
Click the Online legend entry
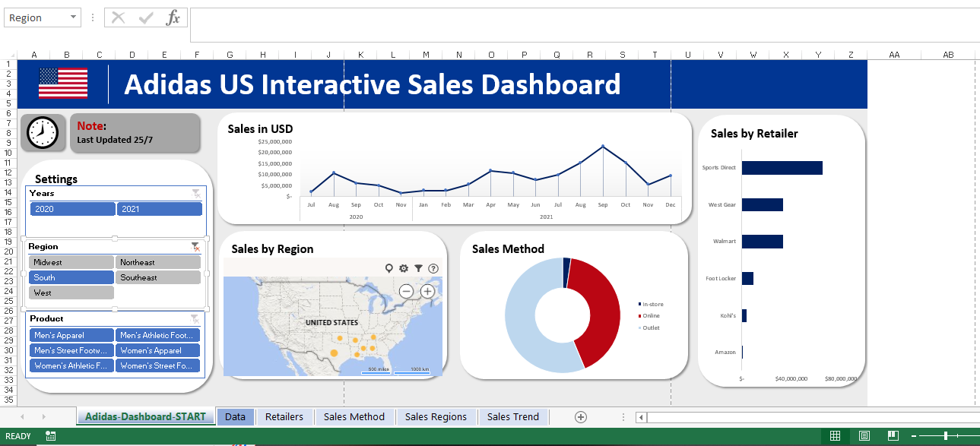[649, 315]
